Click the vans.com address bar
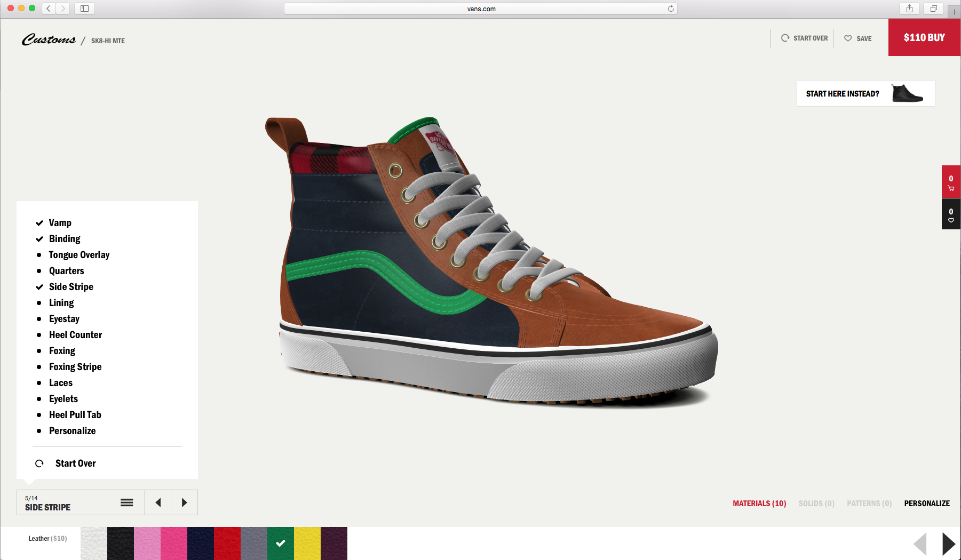This screenshot has width=961, height=560. pos(481,9)
